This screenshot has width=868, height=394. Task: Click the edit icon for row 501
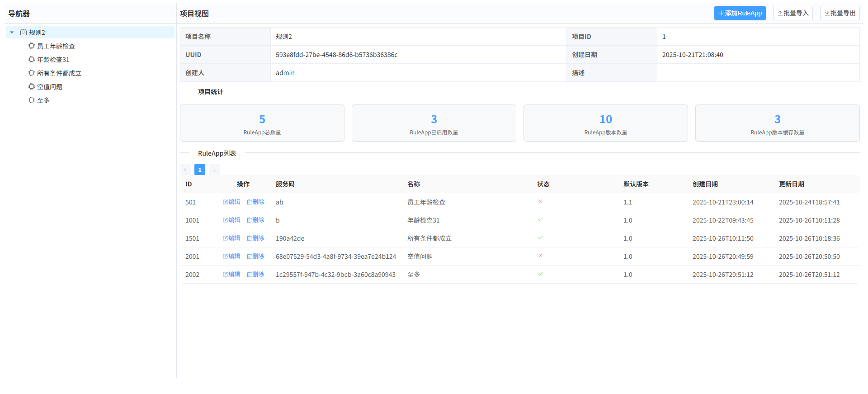tap(225, 202)
